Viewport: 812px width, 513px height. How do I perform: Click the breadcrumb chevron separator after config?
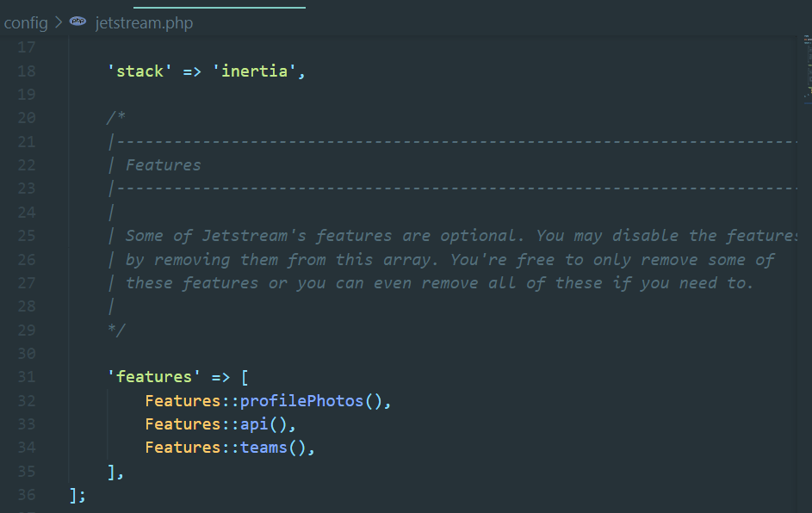coord(59,22)
